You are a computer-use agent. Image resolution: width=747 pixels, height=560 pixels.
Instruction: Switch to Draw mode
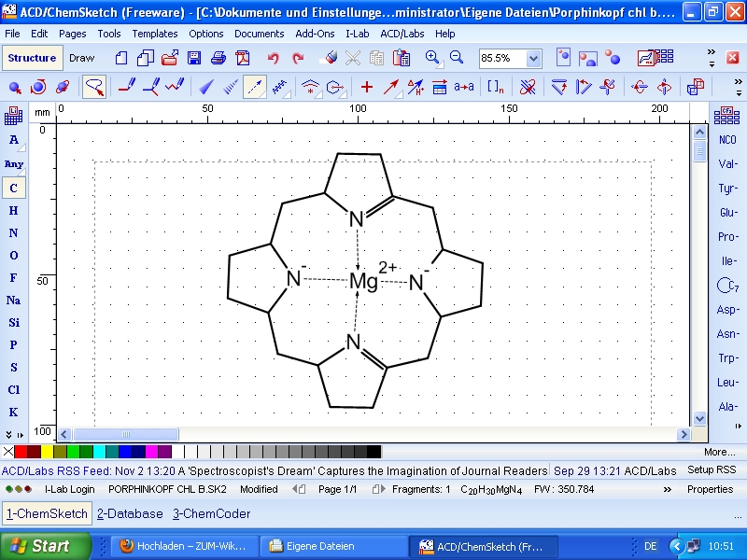[82, 58]
